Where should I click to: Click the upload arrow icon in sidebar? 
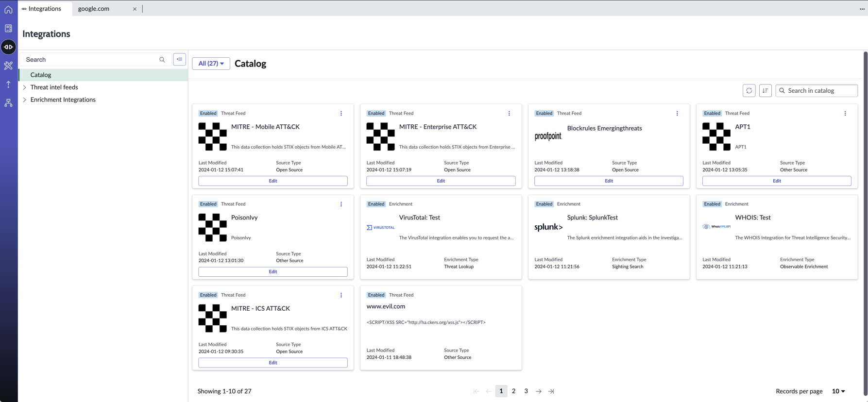click(8, 84)
